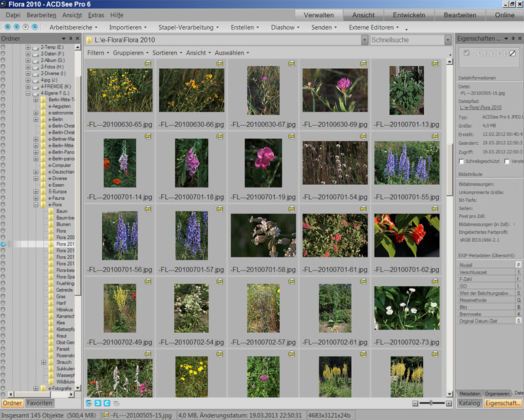Open the Filtern dropdown
Viewport: 524px width, 420px height.
(98, 52)
